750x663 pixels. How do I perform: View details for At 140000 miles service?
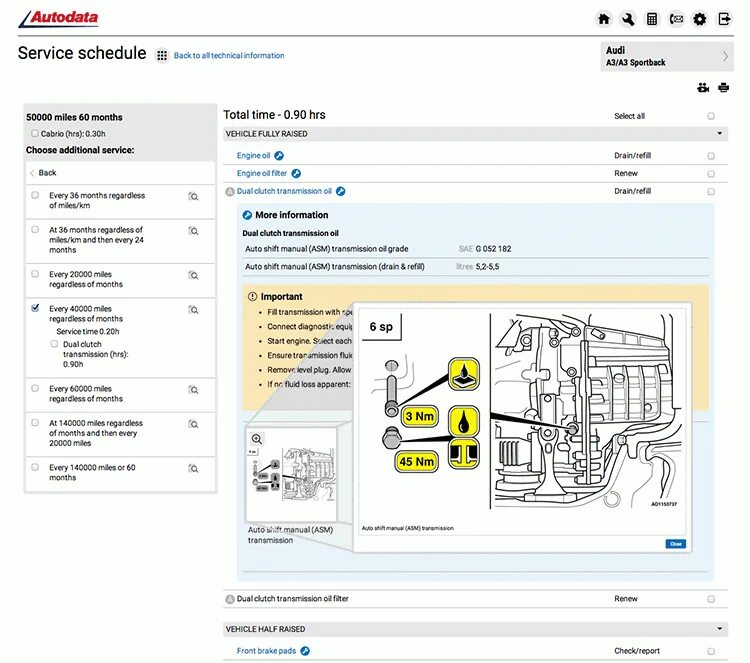[193, 424]
